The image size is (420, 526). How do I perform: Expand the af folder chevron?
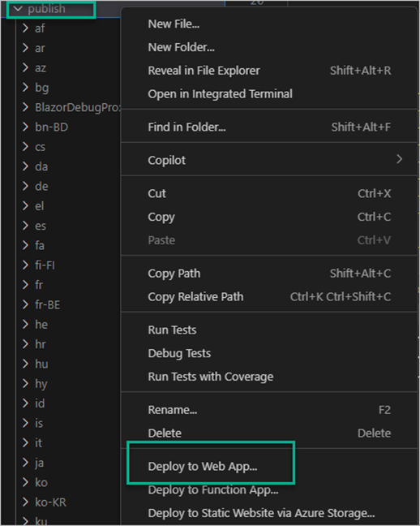coord(25,28)
